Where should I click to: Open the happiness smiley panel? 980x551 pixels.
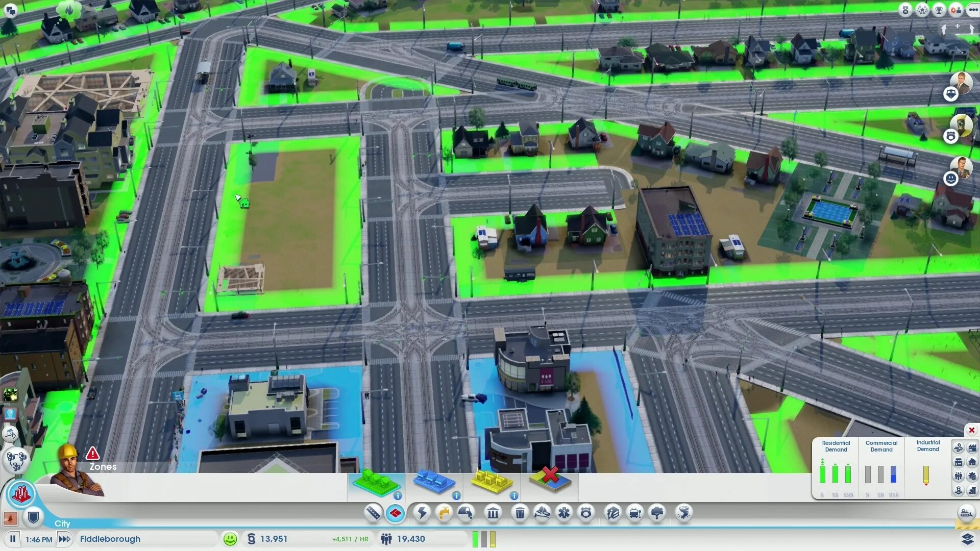coord(230,539)
